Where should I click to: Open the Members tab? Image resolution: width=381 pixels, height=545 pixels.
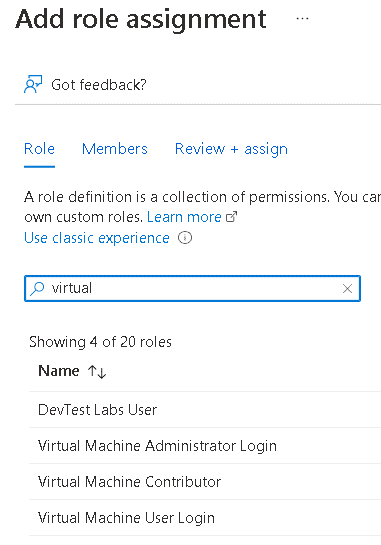115,149
